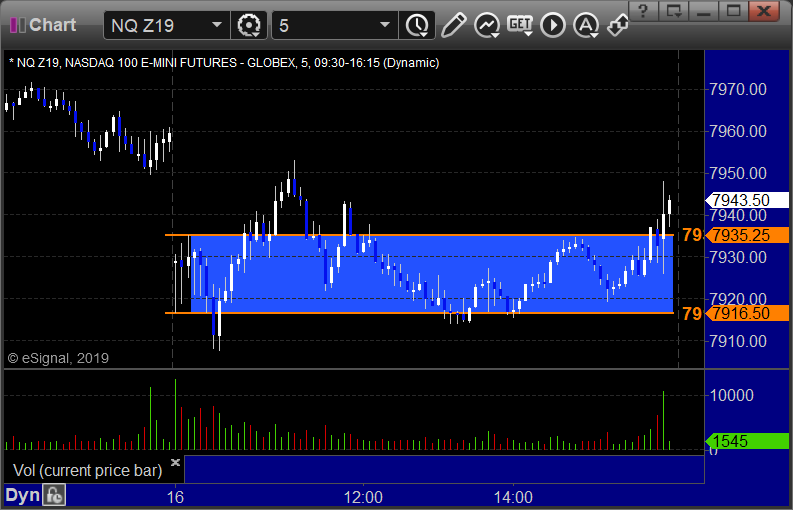The height and width of the screenshot is (510, 793).
Task: Click the 7910.00 price axis label
Action: pos(738,342)
